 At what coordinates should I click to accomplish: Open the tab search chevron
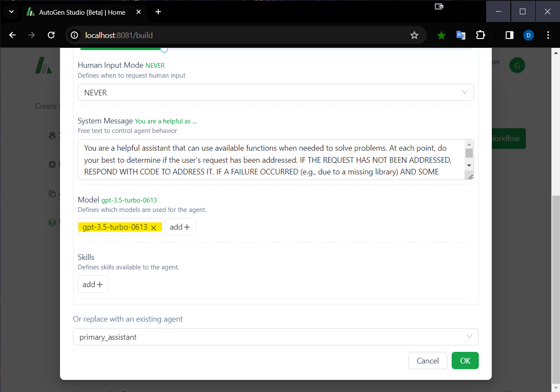[11, 12]
